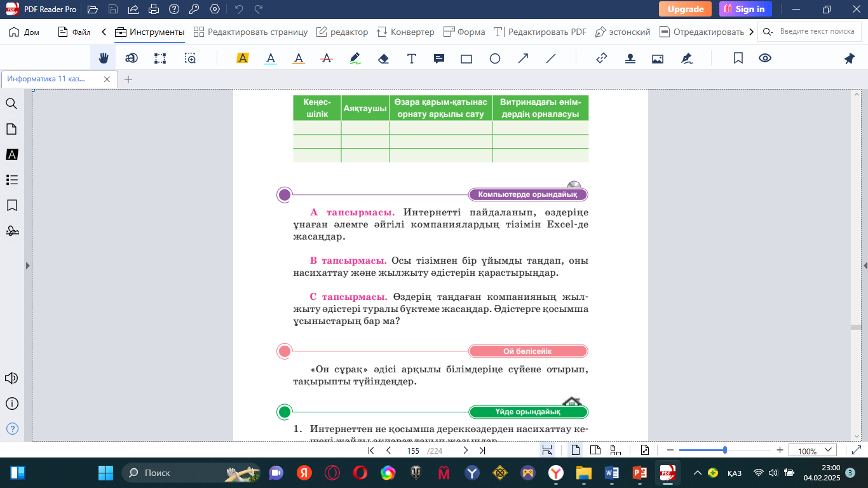Select the Hand pan tool

point(103,58)
